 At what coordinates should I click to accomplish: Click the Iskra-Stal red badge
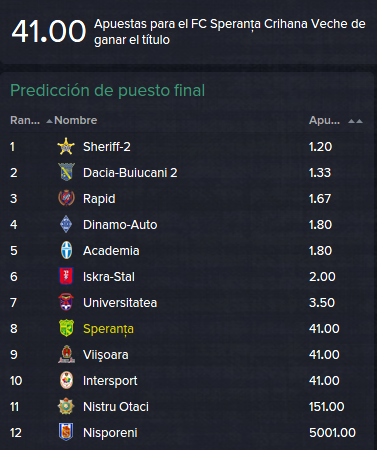66,276
